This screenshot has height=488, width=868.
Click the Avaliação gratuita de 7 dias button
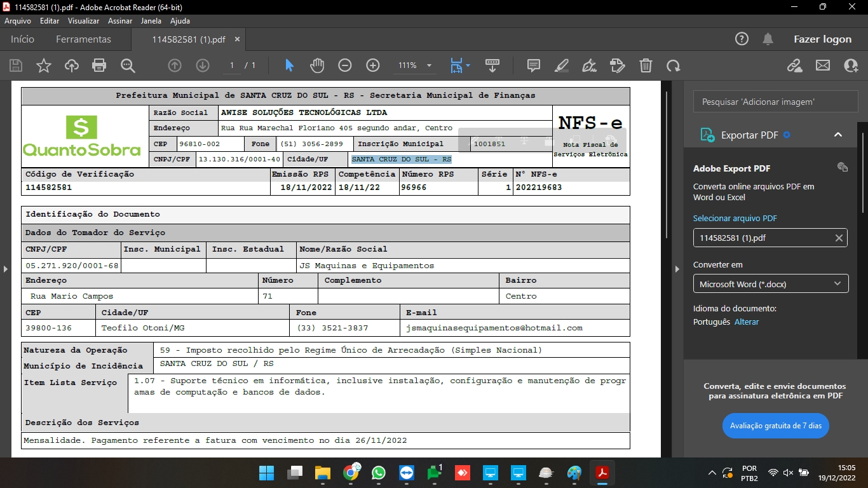(x=775, y=426)
